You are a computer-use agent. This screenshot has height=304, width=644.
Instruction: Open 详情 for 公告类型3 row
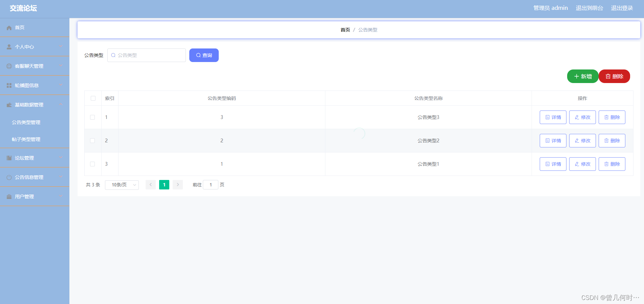tap(553, 117)
